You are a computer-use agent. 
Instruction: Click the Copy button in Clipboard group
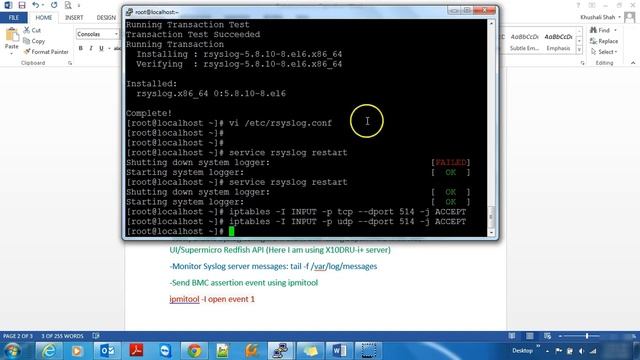34,41
